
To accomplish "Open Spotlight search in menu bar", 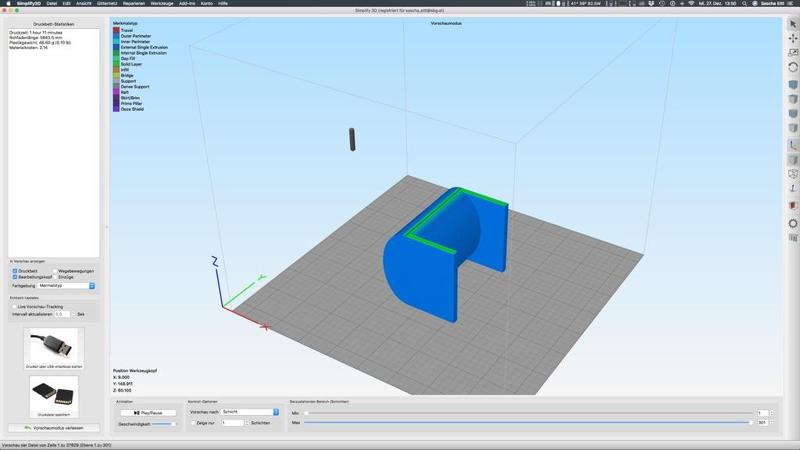I will click(744, 3).
